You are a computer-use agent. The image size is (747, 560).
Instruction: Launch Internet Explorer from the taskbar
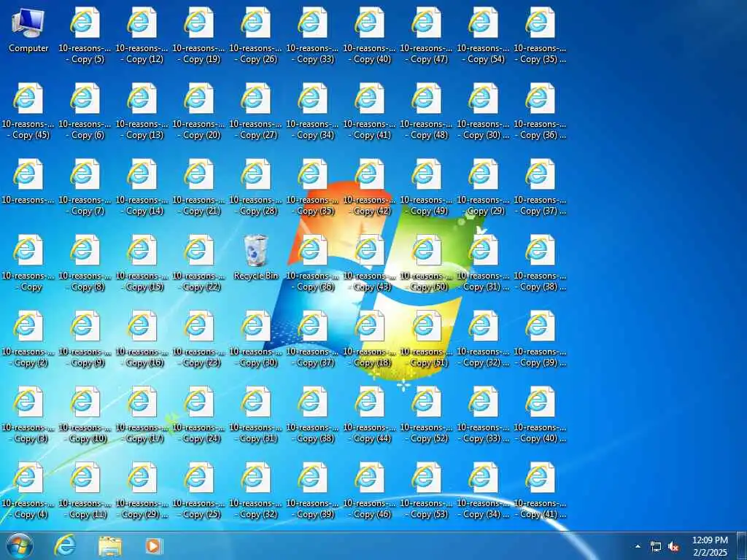point(65,545)
